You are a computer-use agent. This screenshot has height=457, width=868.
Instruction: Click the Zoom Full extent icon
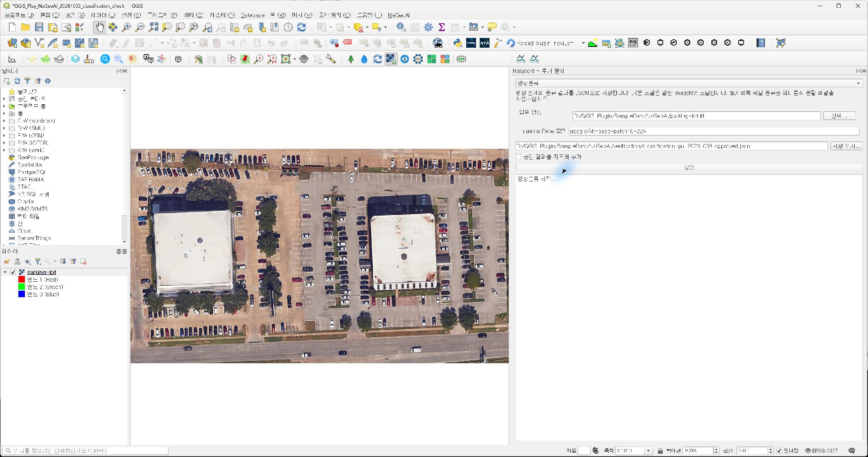point(153,27)
